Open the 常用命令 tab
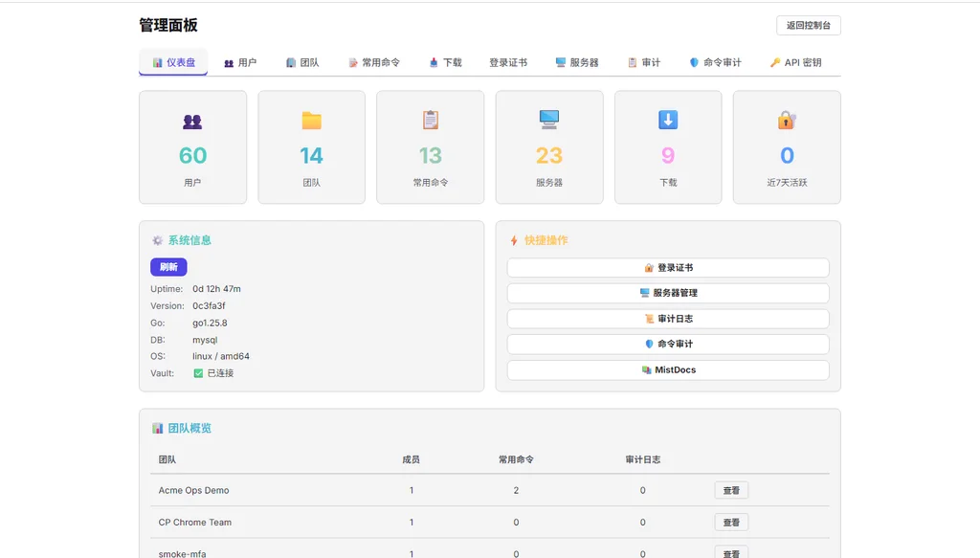 point(374,62)
